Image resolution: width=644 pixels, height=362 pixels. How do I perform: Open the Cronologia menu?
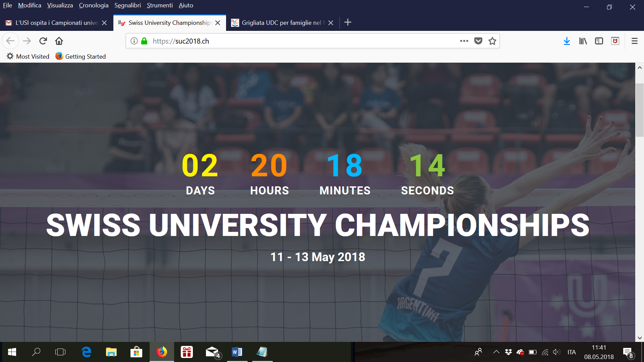point(94,5)
